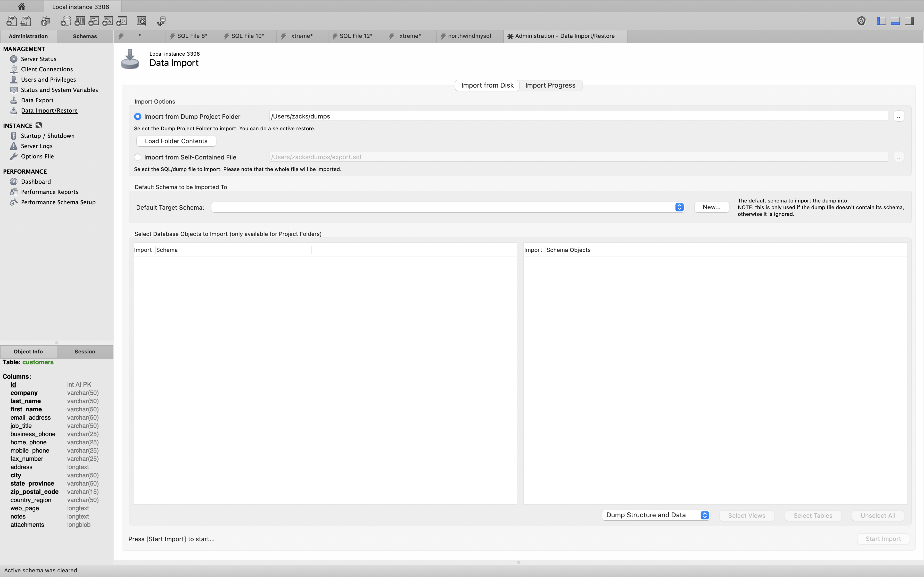Viewport: 924px width, 577px height.
Task: Click the create new function icon
Action: 122,21
